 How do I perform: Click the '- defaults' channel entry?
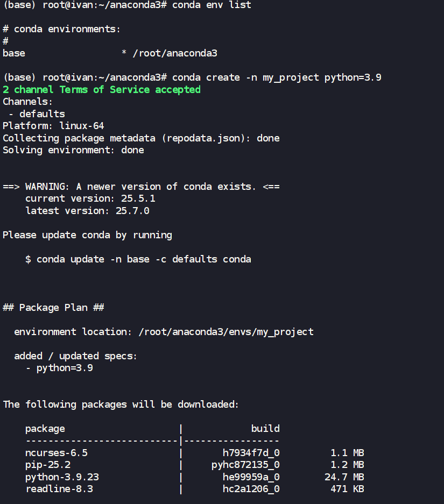[37, 114]
